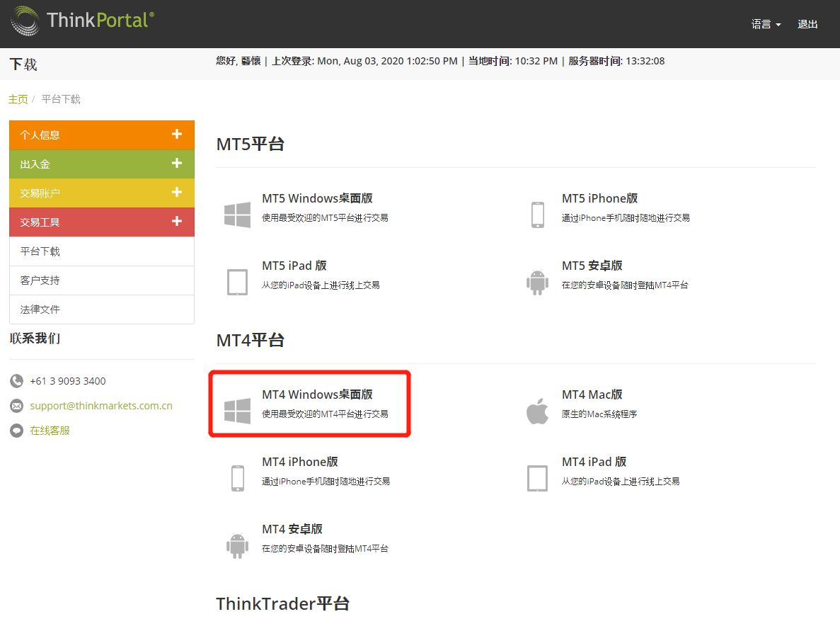Click the phone icon beside +61 number
The width and height of the screenshot is (840, 619).
16,381
